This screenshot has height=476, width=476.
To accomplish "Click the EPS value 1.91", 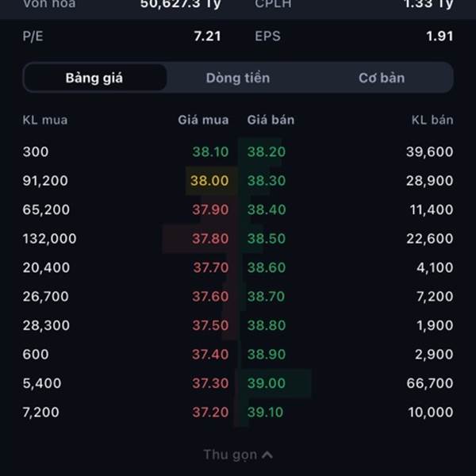I will point(440,36).
